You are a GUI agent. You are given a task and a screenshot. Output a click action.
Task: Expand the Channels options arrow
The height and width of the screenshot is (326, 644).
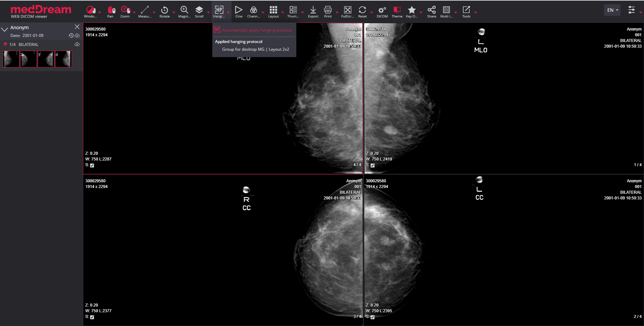[x=263, y=12]
